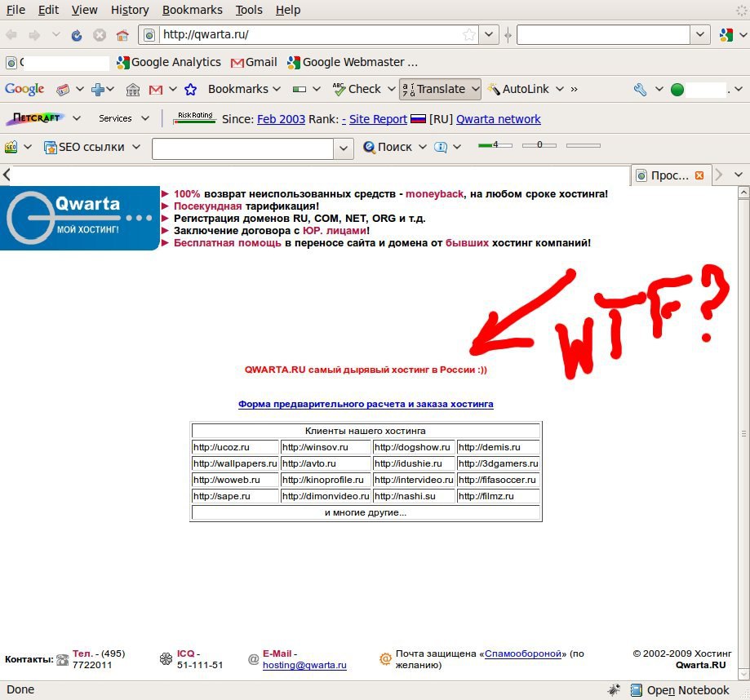Click the green indicator bar showing 4
This screenshot has height=700, width=750.
coord(495,145)
